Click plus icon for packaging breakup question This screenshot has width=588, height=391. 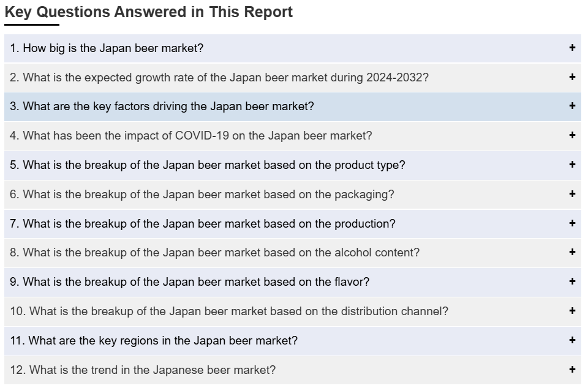[572, 193]
